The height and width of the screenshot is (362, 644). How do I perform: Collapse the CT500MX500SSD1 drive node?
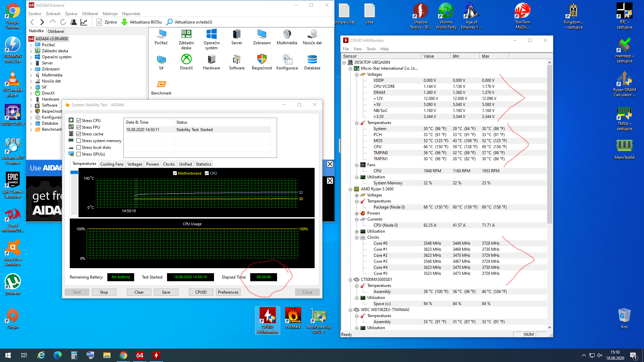click(x=351, y=280)
